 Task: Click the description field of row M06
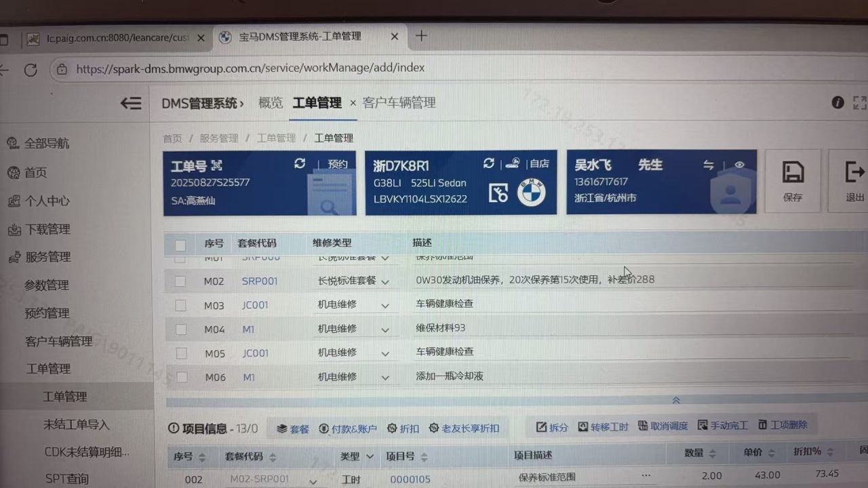click(610, 376)
